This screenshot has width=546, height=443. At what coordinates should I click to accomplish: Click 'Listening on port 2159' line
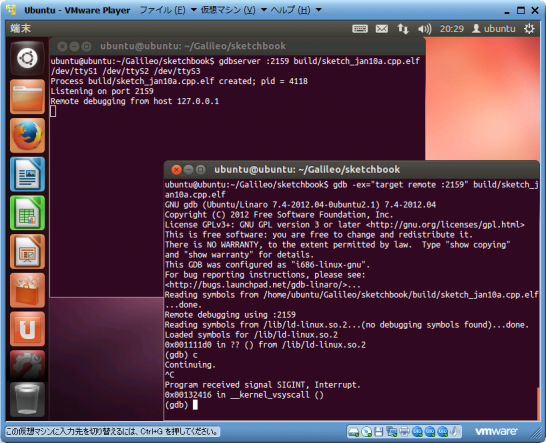click(102, 91)
